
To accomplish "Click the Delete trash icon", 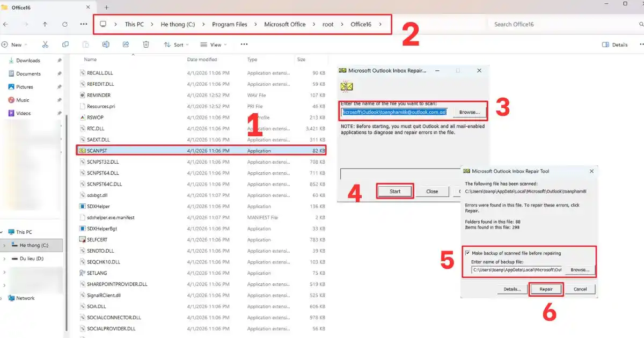I will tap(145, 45).
